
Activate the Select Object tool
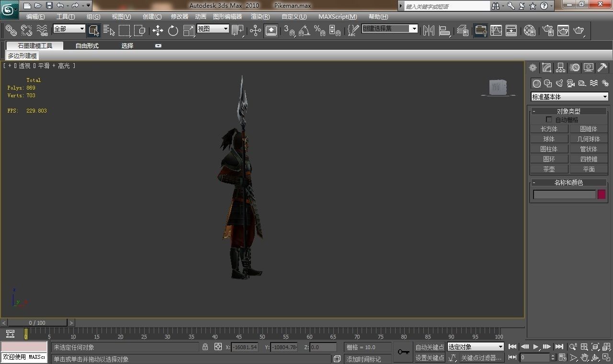(94, 31)
